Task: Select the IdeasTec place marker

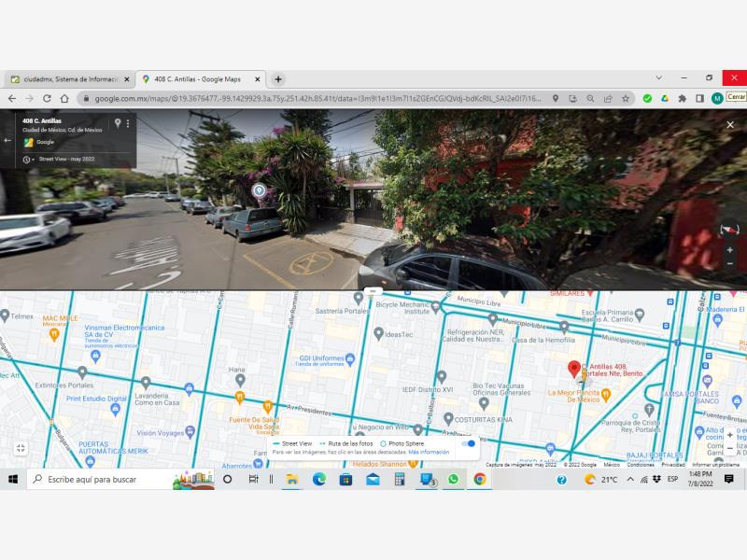Action: tap(379, 334)
